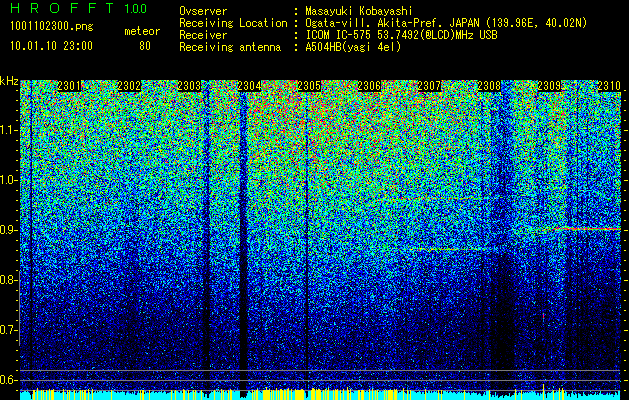Click the 2307 time marker
629x400 pixels.
click(x=429, y=86)
